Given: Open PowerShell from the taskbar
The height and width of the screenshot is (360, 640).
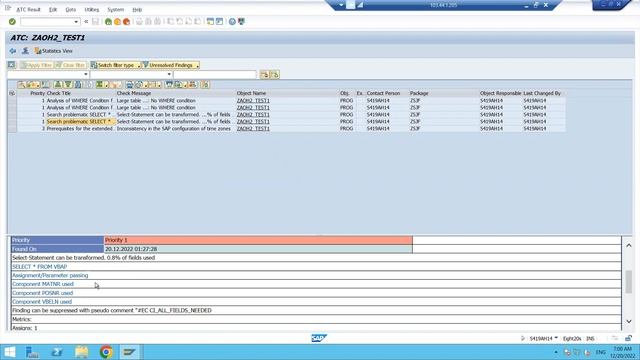Looking at the screenshot, I should tap(57, 352).
